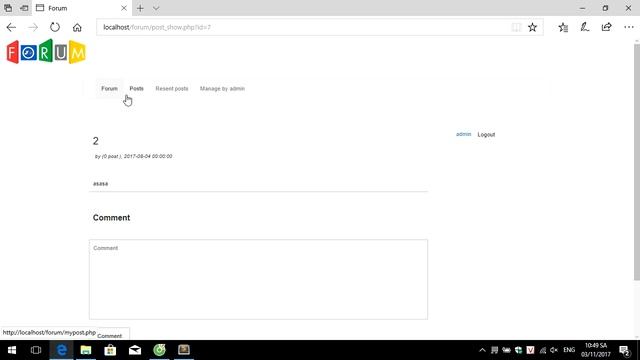This screenshot has height=360, width=640.
Task: Click the post title "2"
Action: pyautogui.click(x=96, y=141)
